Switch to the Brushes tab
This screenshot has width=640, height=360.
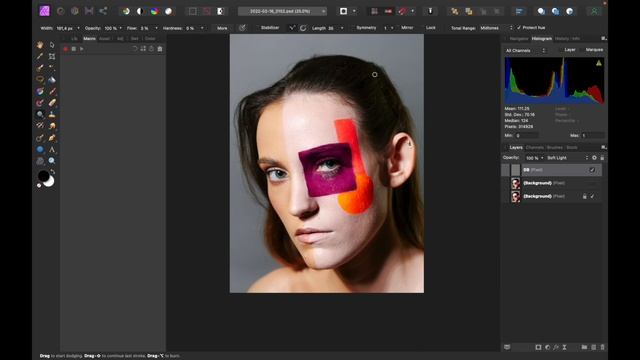(x=555, y=147)
